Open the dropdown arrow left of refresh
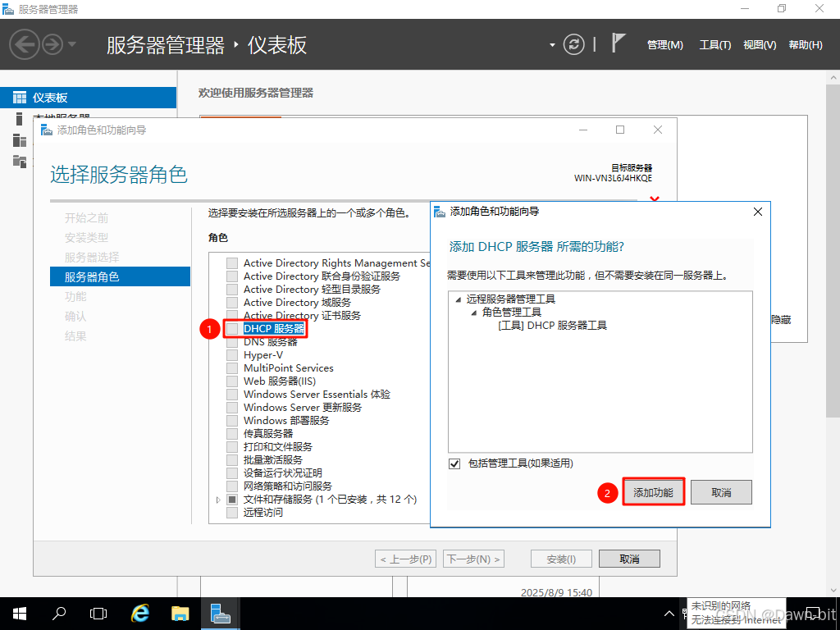The width and height of the screenshot is (840, 630). coord(552,45)
